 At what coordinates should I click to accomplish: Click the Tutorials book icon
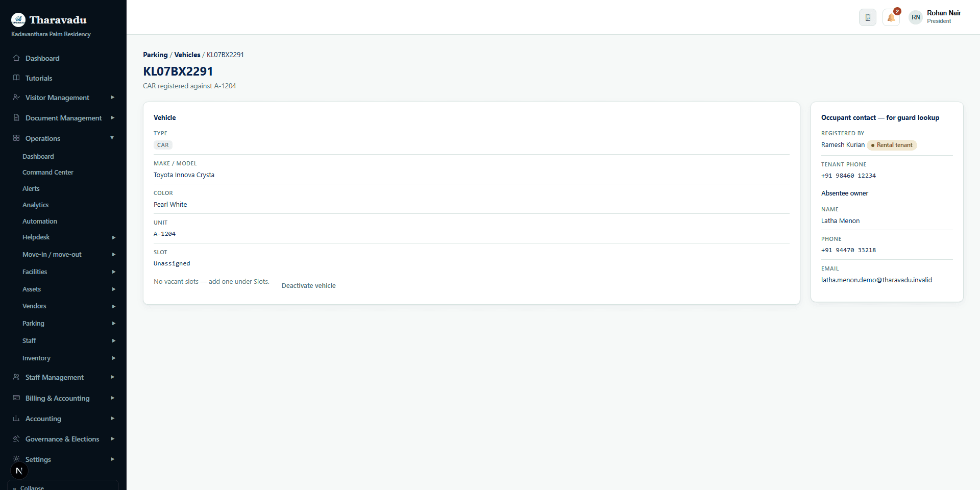pyautogui.click(x=16, y=78)
